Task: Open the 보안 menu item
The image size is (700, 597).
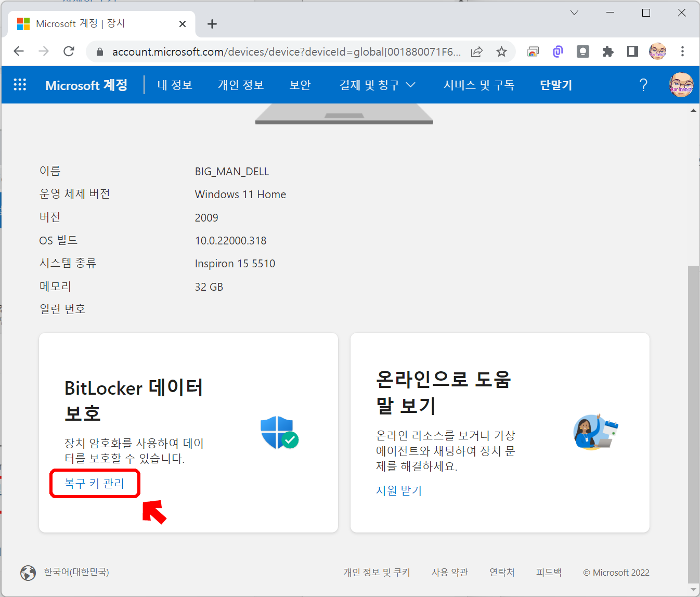Action: coord(300,85)
